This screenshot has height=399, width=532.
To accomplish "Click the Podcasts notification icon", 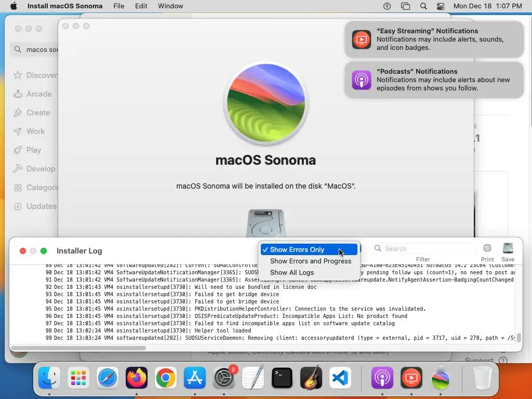I will tap(362, 80).
